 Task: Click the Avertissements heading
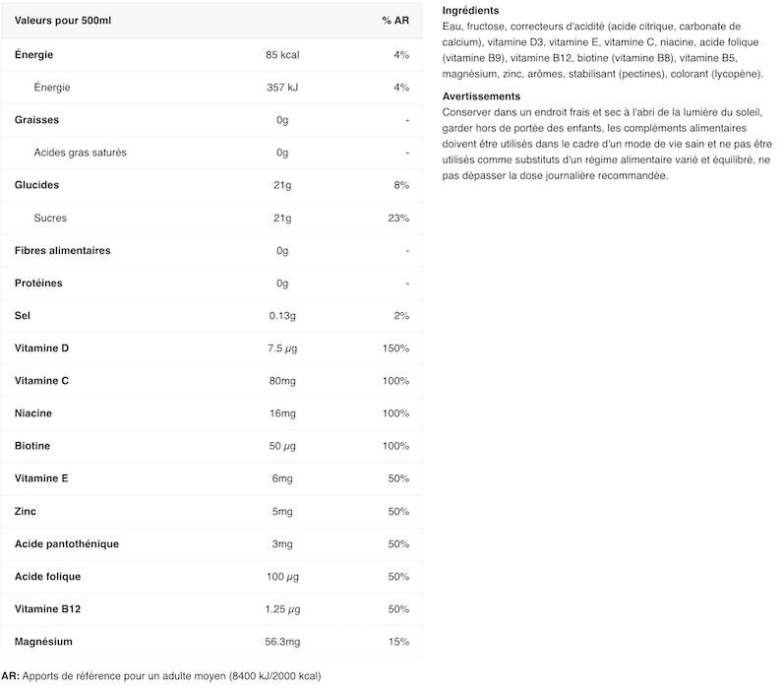click(x=481, y=96)
